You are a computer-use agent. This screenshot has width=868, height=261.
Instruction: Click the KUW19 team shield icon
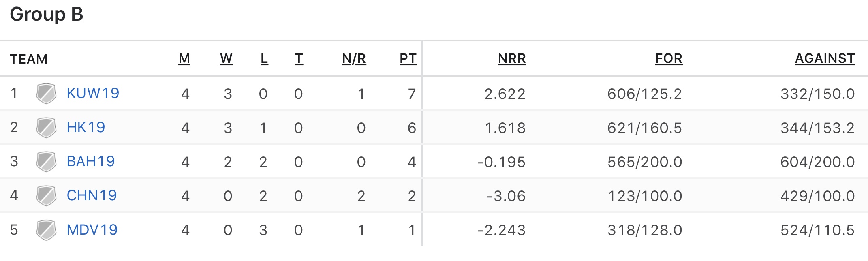click(46, 94)
